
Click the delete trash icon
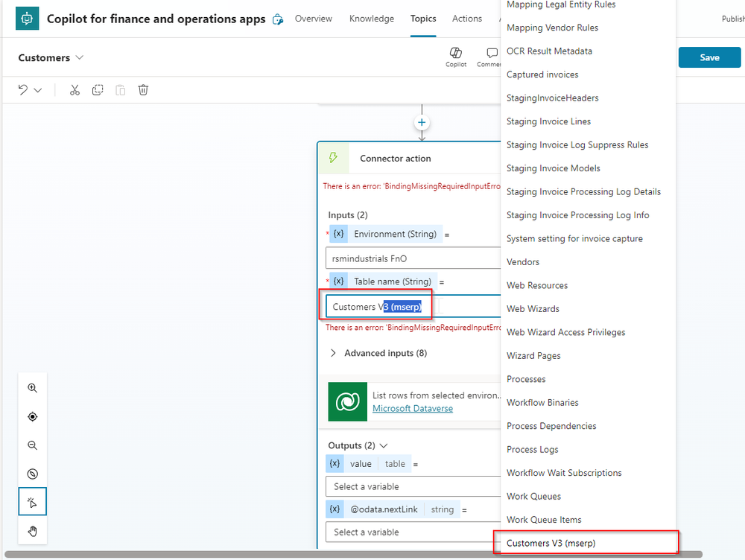click(143, 90)
